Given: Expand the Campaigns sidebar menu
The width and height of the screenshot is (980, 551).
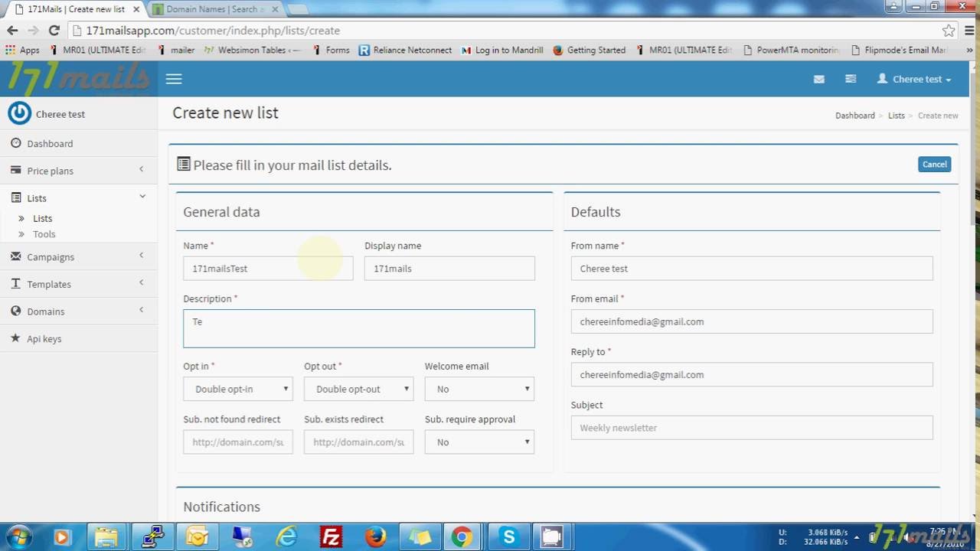Looking at the screenshot, I should point(79,256).
